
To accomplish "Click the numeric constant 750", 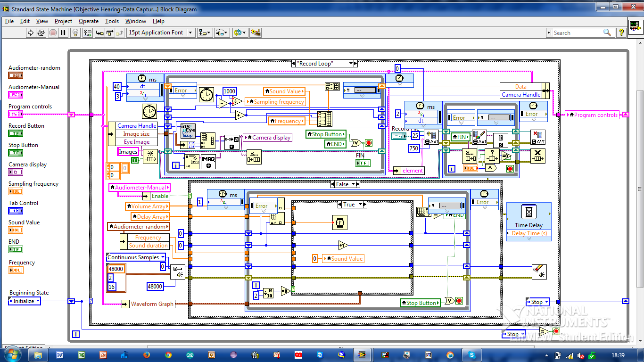I will [x=413, y=148].
